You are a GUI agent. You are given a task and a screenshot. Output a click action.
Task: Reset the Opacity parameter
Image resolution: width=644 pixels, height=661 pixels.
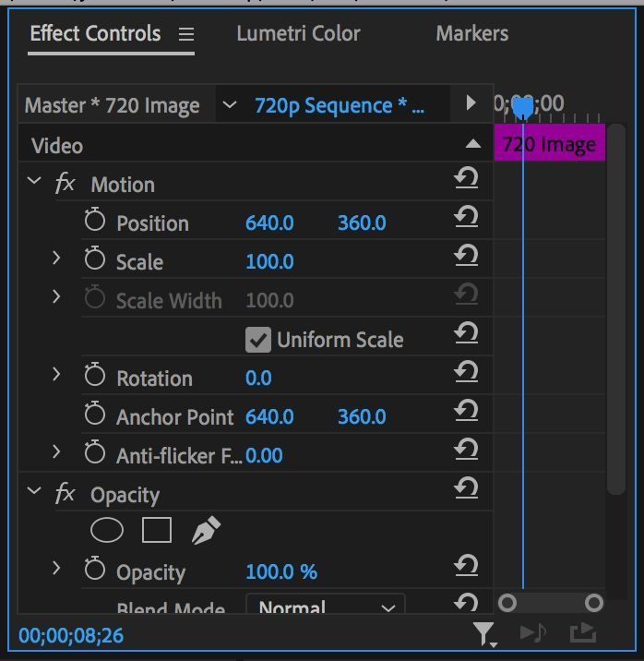click(466, 566)
